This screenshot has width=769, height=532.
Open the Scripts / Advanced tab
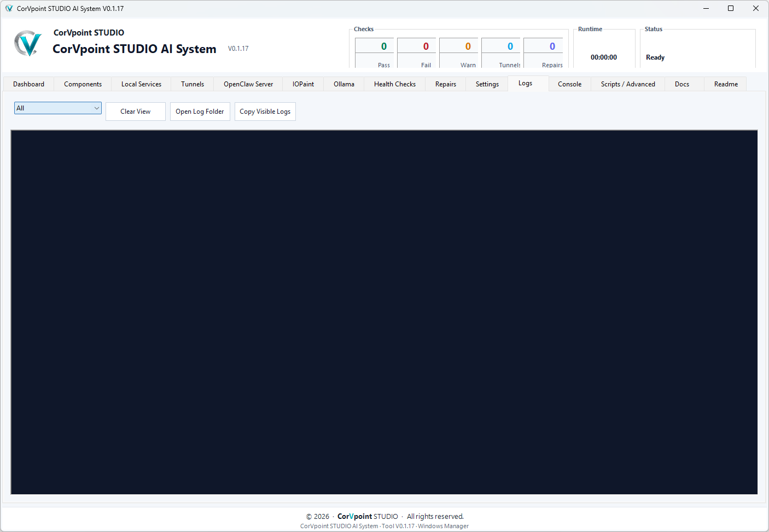pos(628,84)
